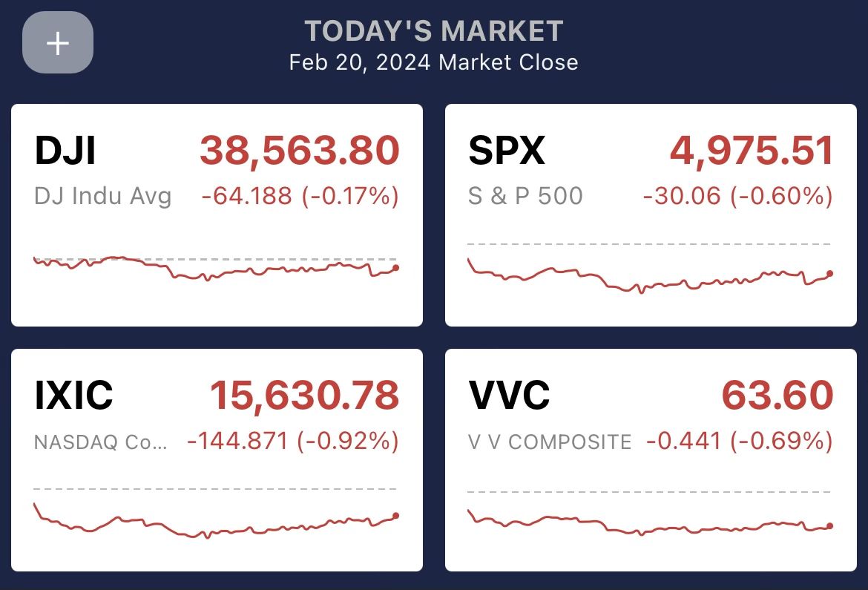Click the plus add button
This screenshot has height=590, width=868.
[x=58, y=43]
